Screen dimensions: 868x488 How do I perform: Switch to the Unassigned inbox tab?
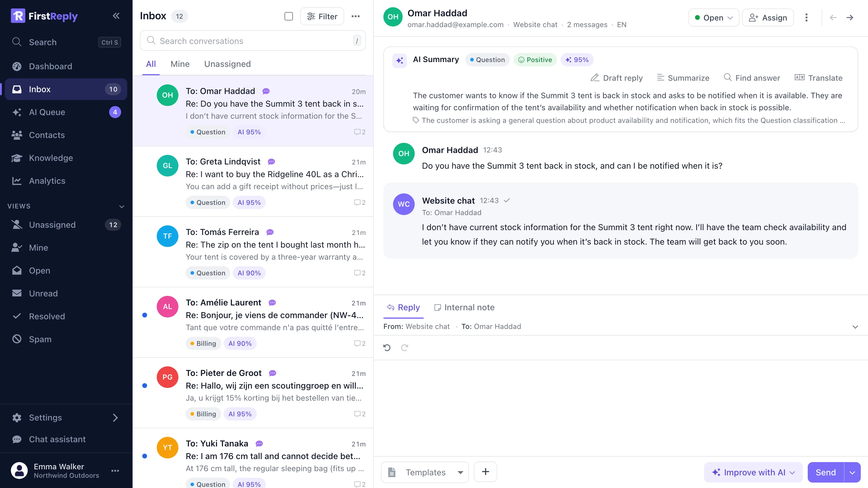(x=228, y=64)
